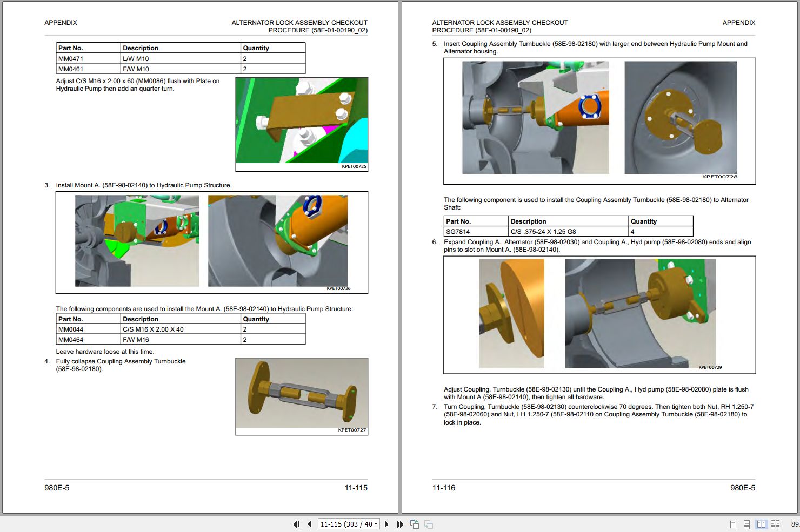This screenshot has width=800, height=532.
Task: Click description cell F/W M16
Action: [181, 339]
